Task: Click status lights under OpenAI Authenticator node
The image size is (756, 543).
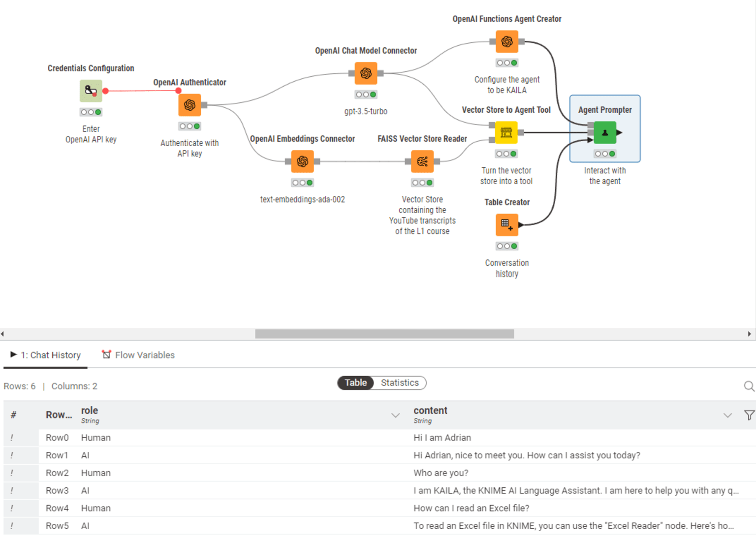Action: [189, 127]
